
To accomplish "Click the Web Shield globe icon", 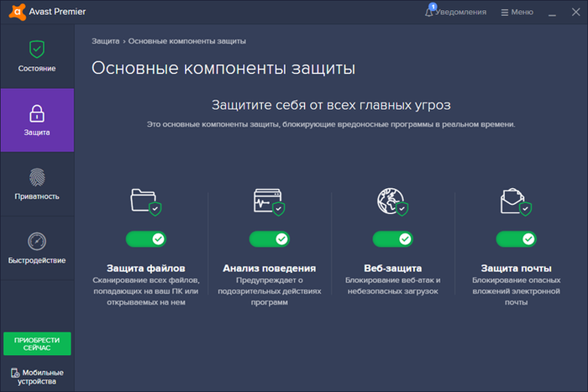I will click(392, 201).
